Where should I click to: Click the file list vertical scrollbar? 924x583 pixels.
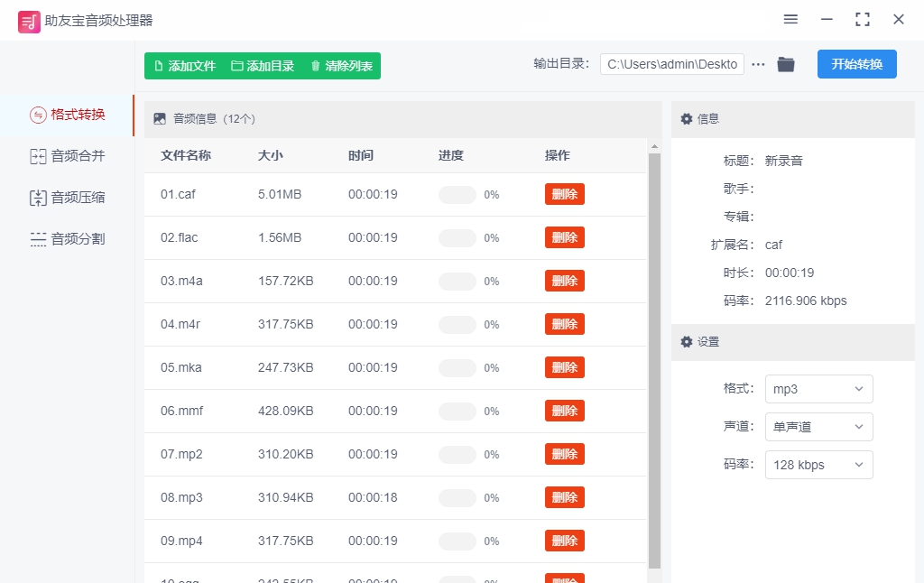point(654,361)
